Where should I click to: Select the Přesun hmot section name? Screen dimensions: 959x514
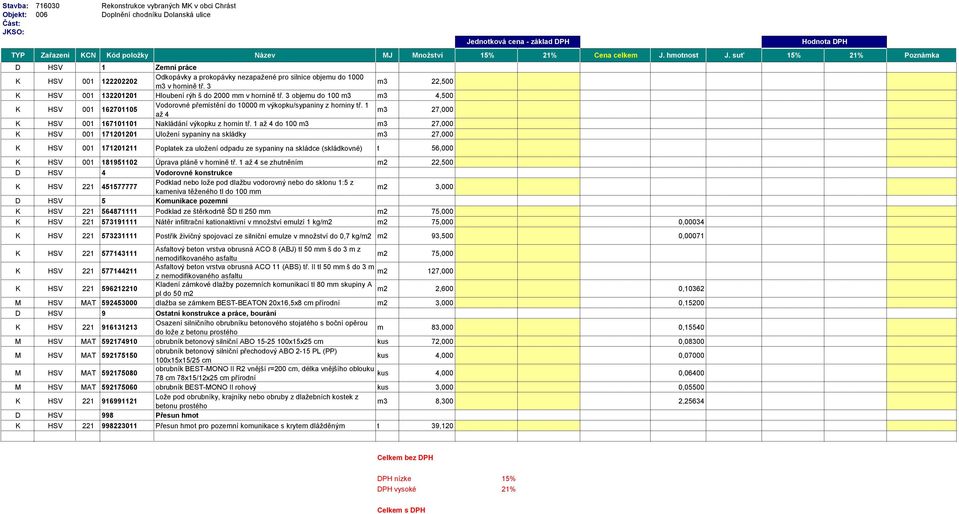click(177, 415)
